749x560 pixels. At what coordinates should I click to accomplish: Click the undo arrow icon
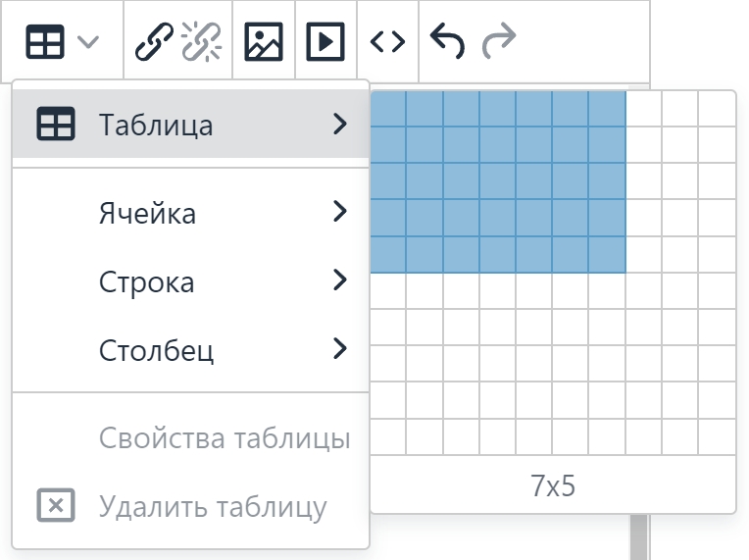coord(447,41)
